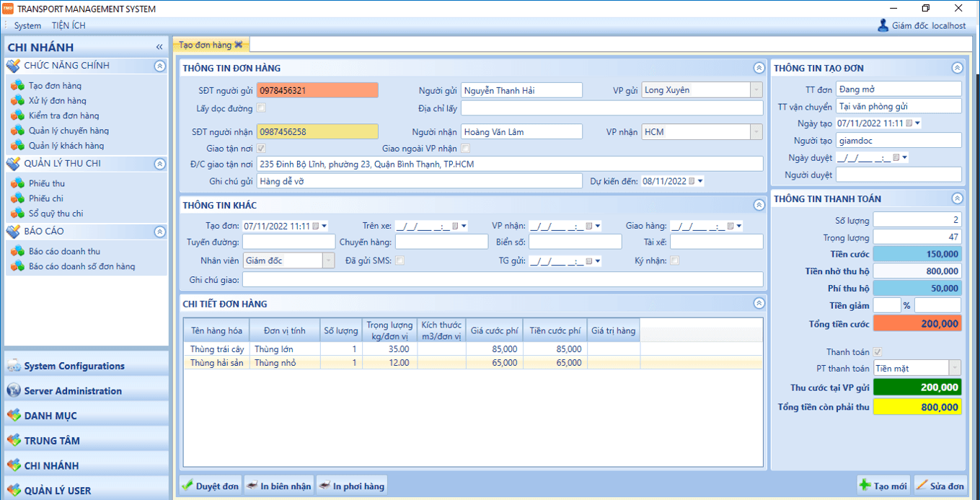The height and width of the screenshot is (500, 980).
Task: Click the Giám đốc user icon
Action: [883, 25]
